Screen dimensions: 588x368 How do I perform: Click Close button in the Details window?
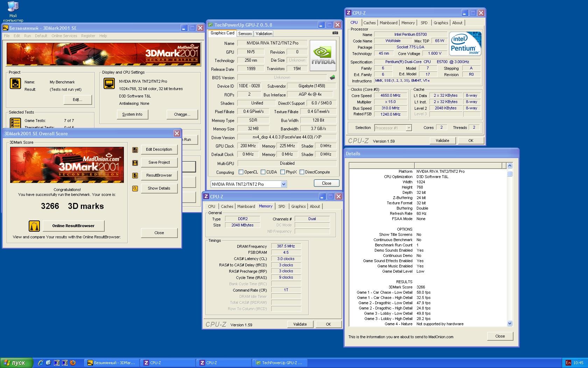(x=500, y=336)
